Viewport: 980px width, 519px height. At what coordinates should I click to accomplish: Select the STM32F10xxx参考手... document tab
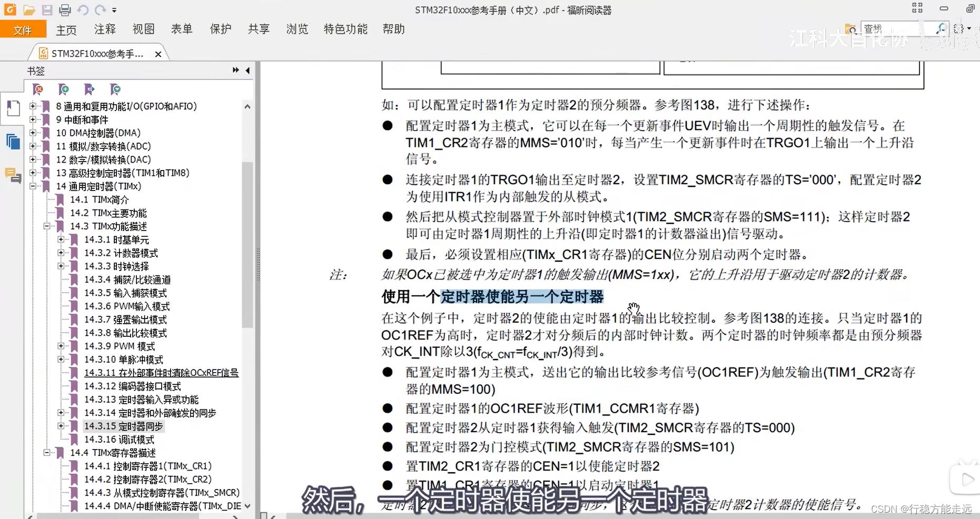(x=97, y=54)
